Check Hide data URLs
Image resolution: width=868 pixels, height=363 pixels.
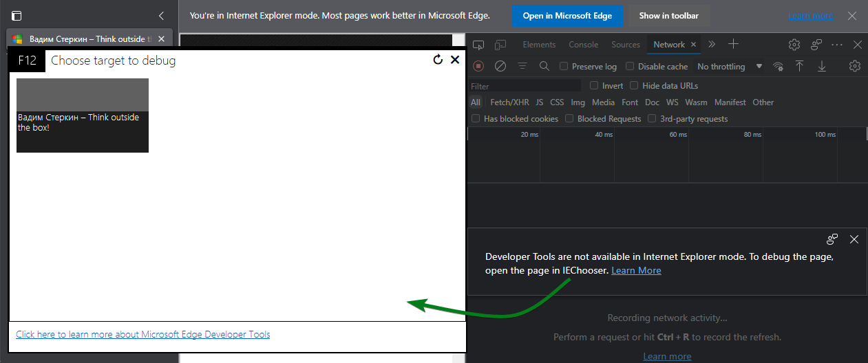click(x=635, y=86)
